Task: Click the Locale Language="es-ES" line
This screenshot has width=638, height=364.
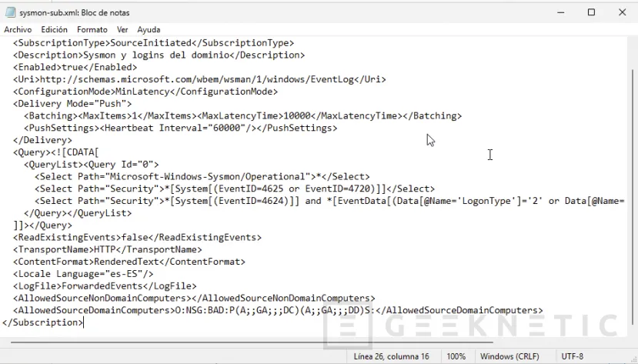Action: (x=83, y=275)
